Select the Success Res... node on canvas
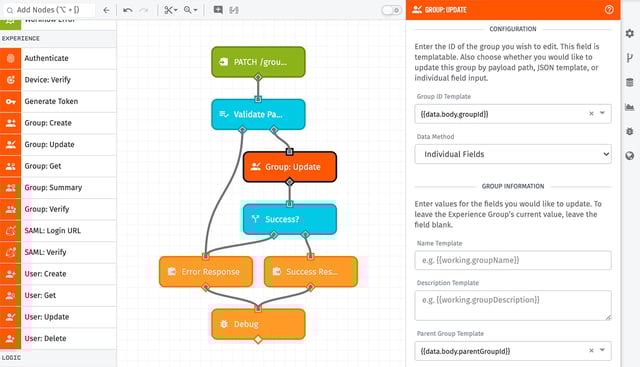Screen dimensions: 640x367 click(311, 272)
